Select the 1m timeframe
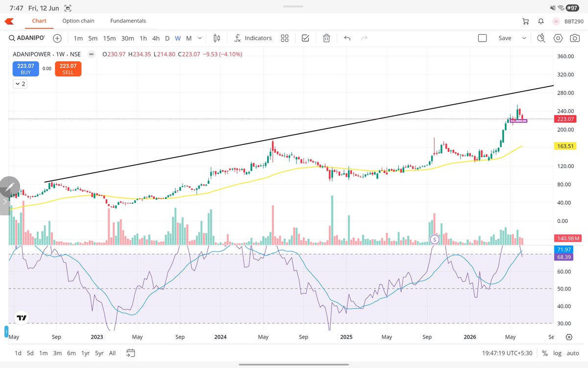Viewport: 588px width, 368px height. click(78, 38)
